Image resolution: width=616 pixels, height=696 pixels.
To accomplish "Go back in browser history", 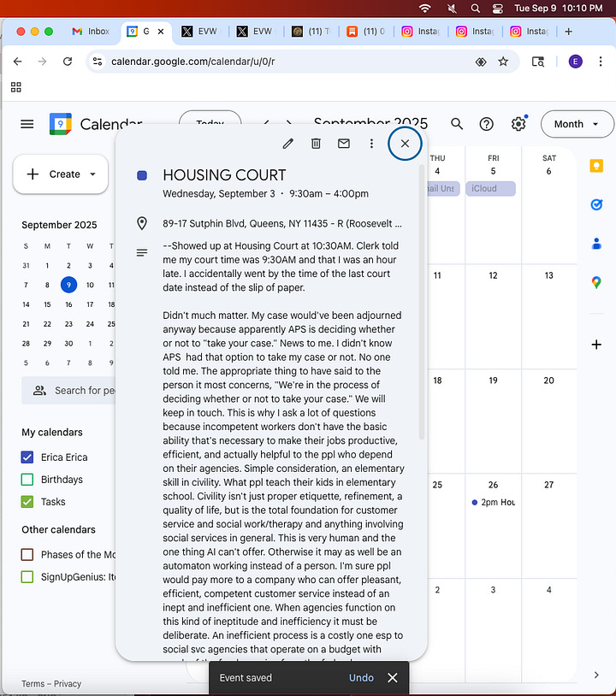I will [17, 62].
